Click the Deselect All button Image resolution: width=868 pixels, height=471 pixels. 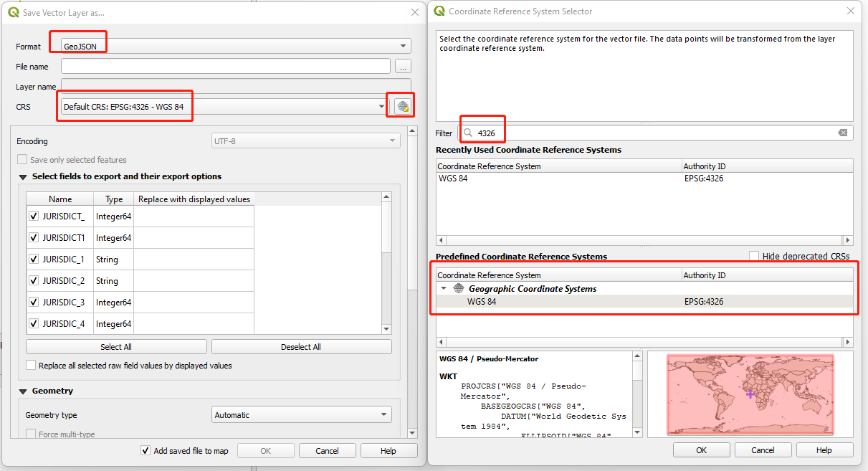coord(301,347)
